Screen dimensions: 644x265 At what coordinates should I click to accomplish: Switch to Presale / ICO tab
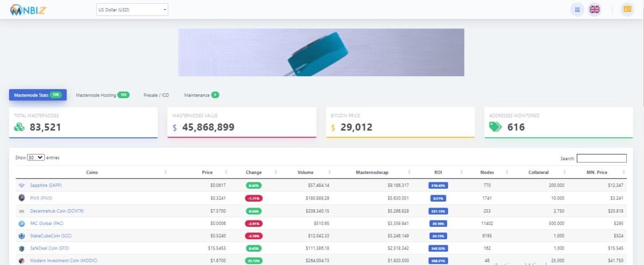156,95
